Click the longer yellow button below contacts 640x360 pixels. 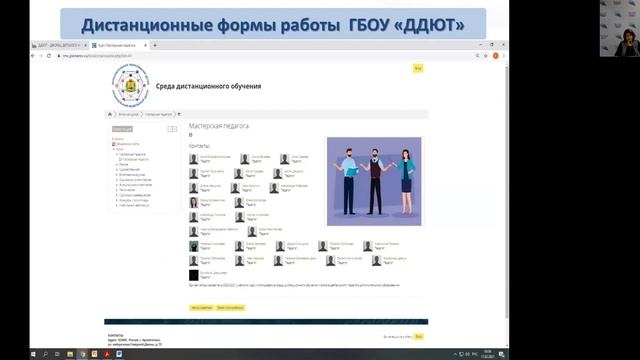tap(230, 308)
